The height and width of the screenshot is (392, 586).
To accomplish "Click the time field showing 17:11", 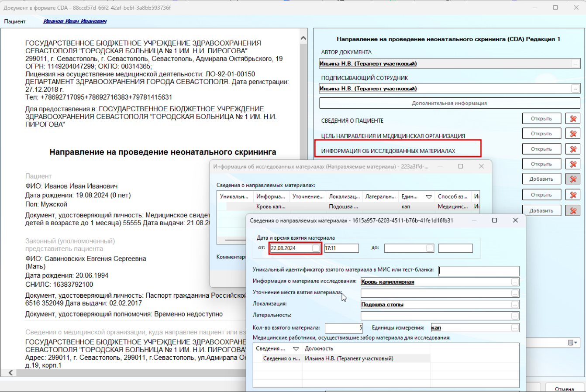I will (x=341, y=248).
